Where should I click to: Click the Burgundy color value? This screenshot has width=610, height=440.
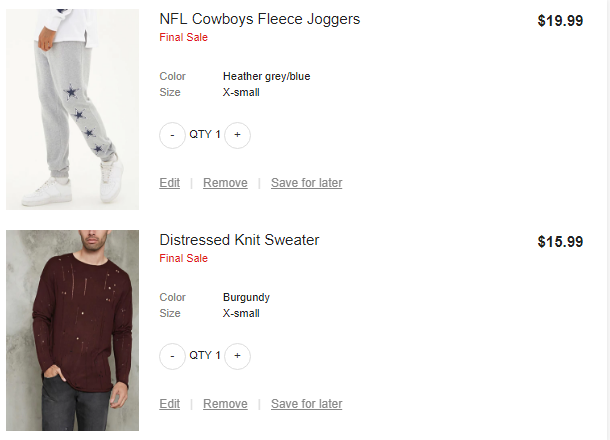click(246, 297)
